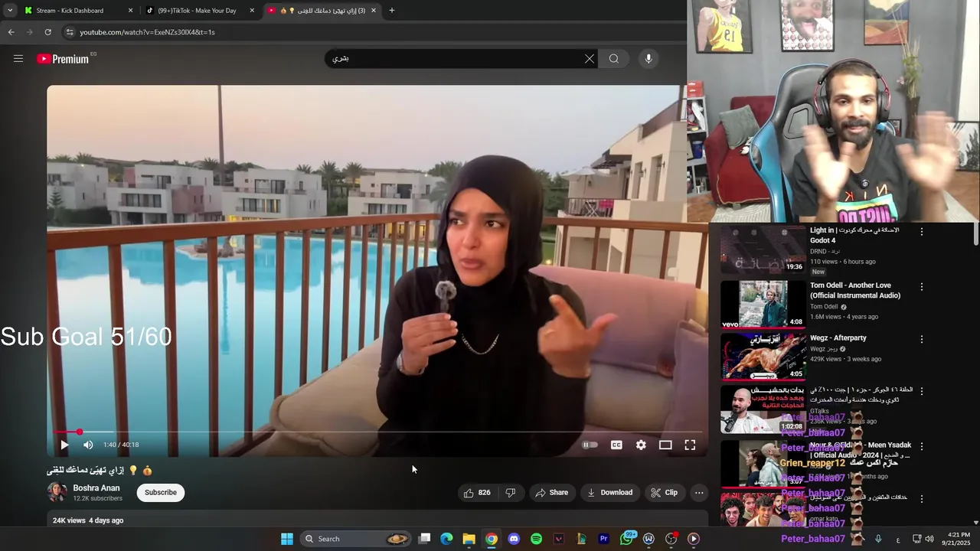Open Premiere Pro from taskbar

[603, 539]
